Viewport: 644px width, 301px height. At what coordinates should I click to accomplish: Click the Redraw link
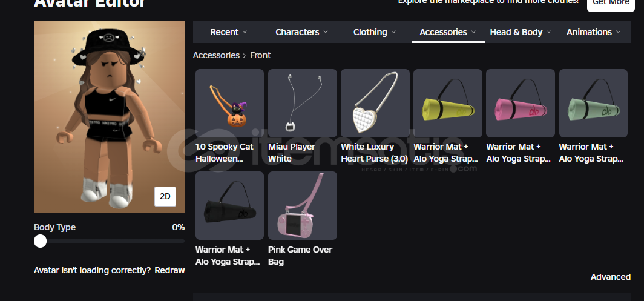[169, 271]
